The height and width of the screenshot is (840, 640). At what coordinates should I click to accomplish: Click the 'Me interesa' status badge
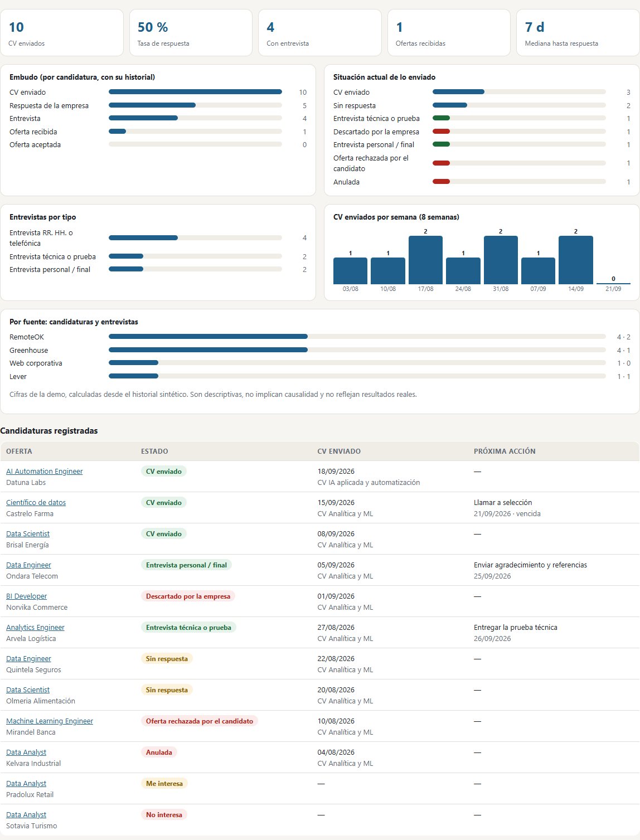click(x=164, y=784)
